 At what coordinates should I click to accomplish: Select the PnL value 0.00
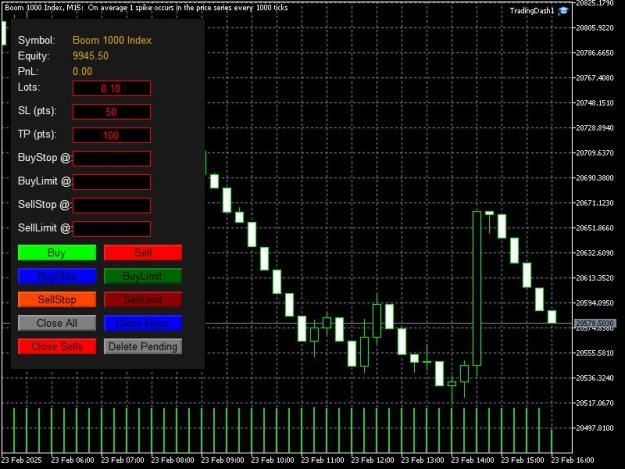[83, 71]
